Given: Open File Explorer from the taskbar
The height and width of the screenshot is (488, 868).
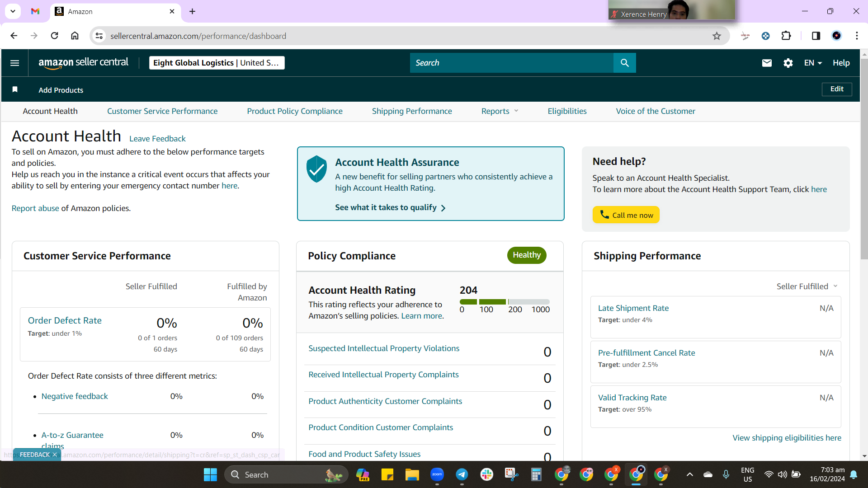Looking at the screenshot, I should (412, 475).
